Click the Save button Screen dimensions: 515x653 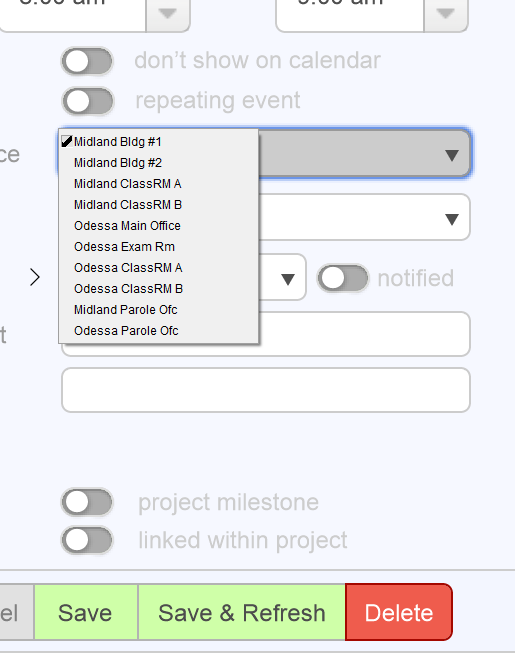[x=86, y=612]
